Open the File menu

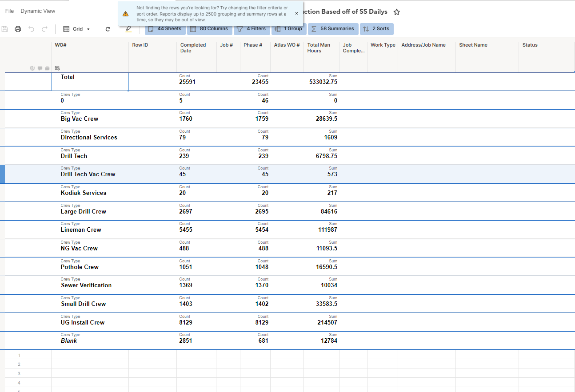pyautogui.click(x=9, y=11)
